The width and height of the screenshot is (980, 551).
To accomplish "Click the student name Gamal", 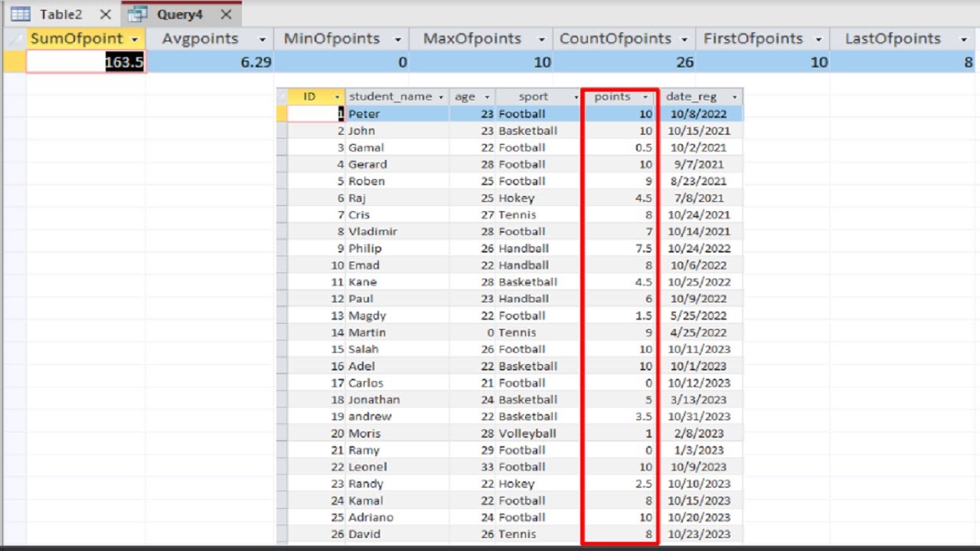I will click(x=366, y=148).
